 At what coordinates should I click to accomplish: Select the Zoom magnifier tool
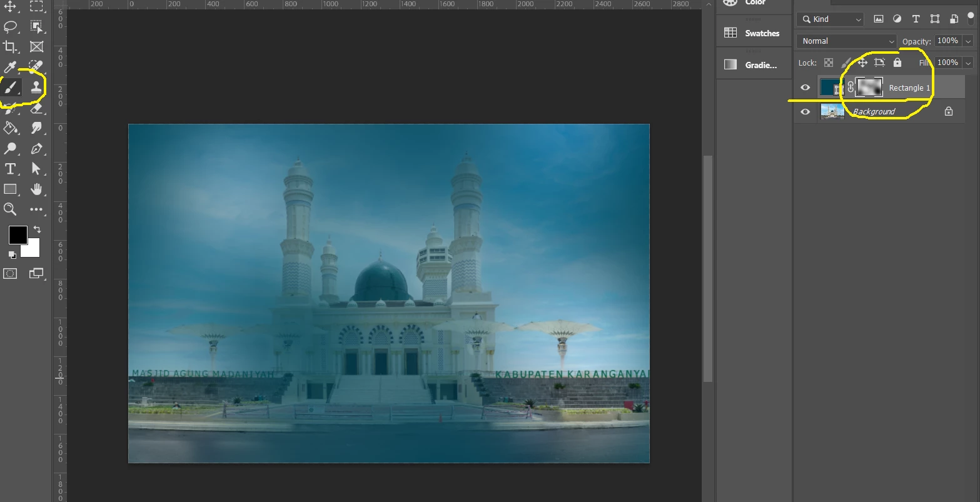coord(10,209)
